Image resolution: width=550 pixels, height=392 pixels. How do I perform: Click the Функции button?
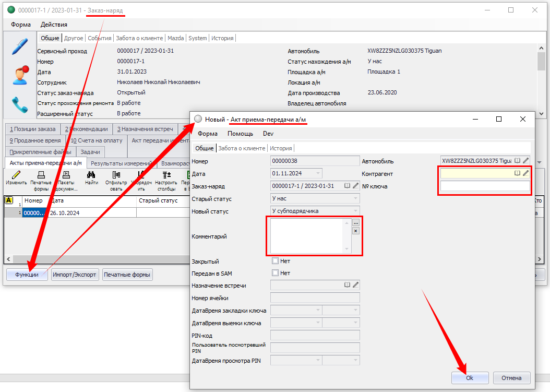[27, 275]
